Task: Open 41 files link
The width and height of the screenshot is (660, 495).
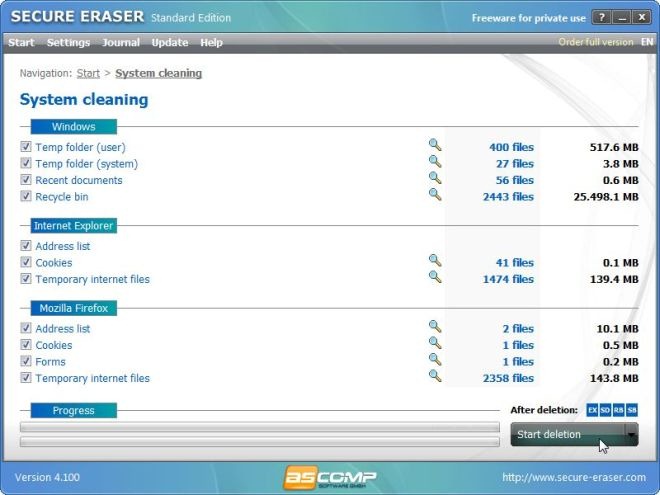Action: point(514,263)
